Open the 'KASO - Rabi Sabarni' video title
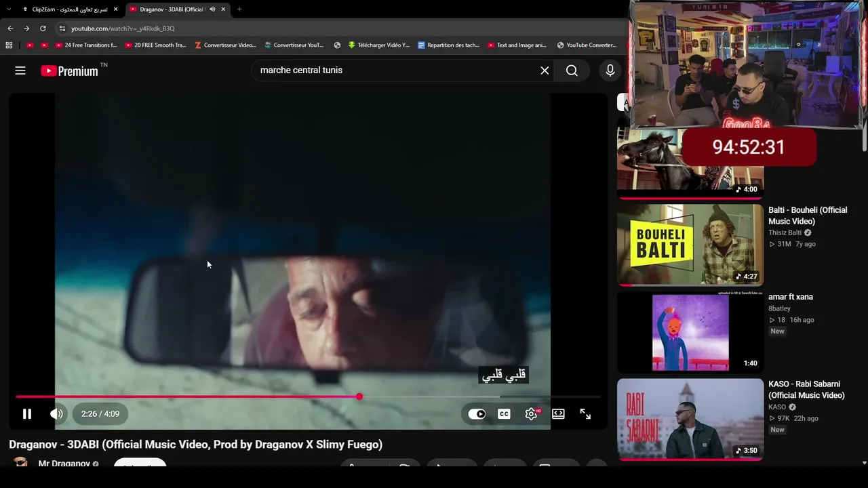The height and width of the screenshot is (488, 868). (x=806, y=390)
